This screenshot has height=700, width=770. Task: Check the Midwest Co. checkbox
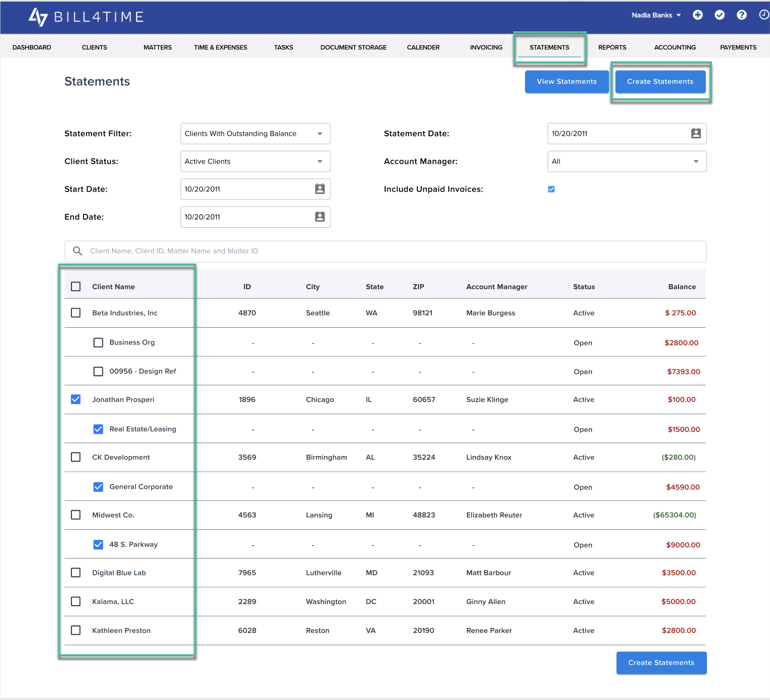tap(76, 515)
